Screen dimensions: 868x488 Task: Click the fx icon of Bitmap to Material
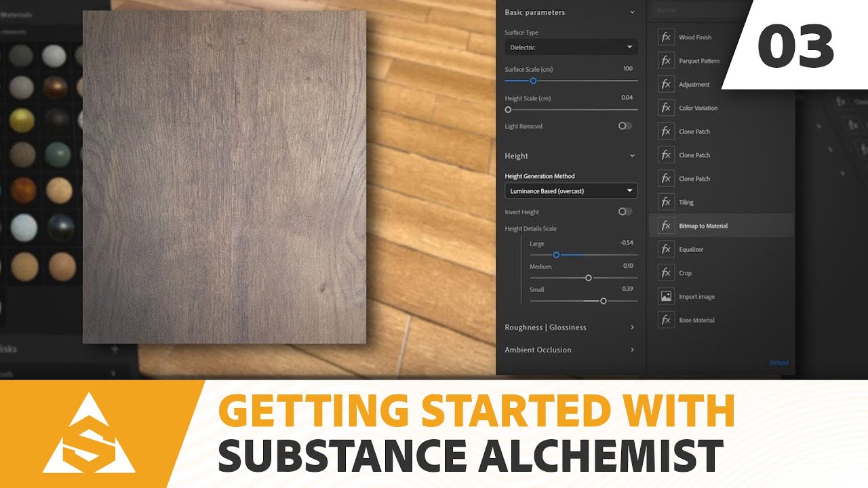point(666,226)
